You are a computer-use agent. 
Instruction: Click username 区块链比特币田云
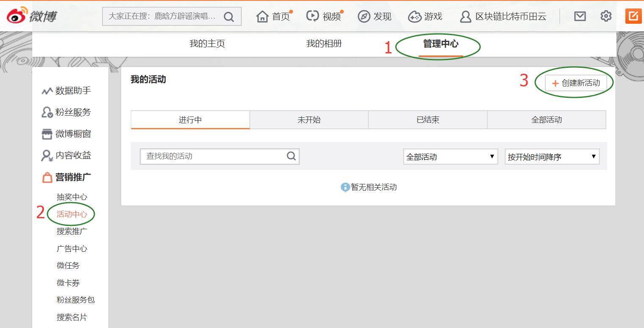(511, 17)
